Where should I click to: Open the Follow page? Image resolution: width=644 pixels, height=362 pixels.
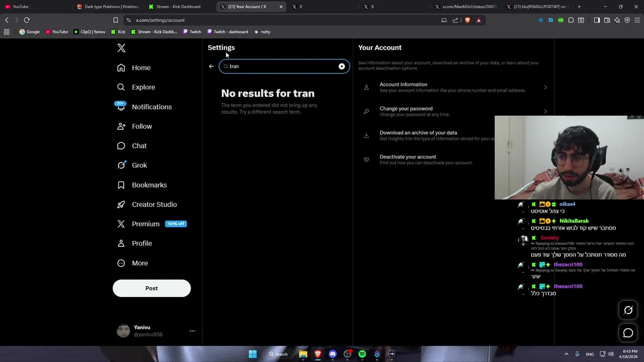(x=134, y=126)
